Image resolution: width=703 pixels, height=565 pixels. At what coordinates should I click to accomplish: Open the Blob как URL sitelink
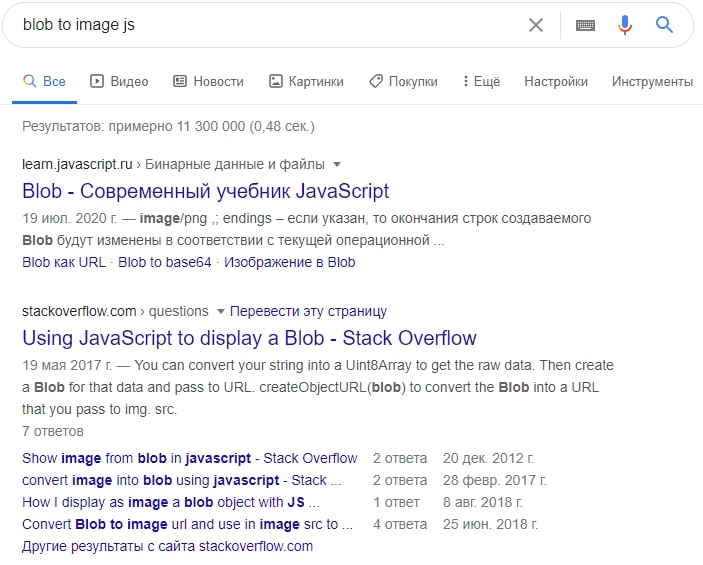coord(64,262)
